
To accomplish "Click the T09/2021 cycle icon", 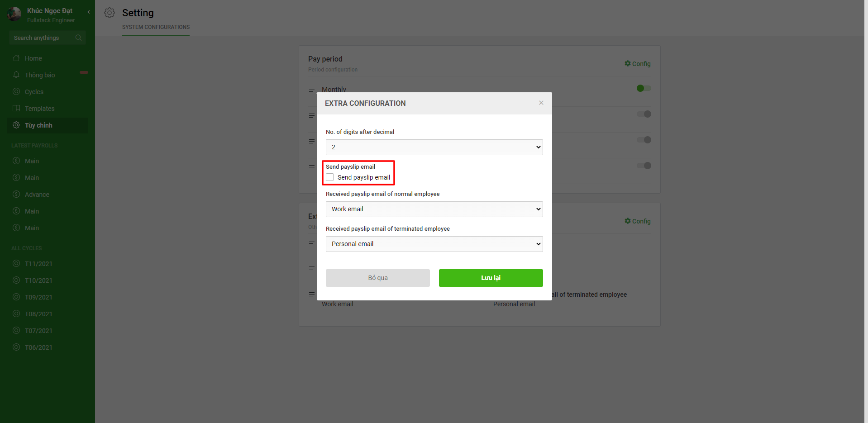I will pos(16,297).
